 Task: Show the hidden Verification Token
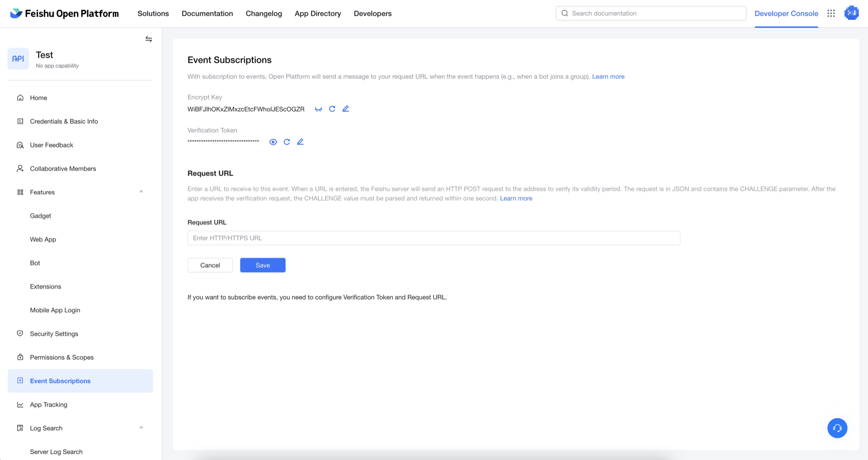click(x=273, y=142)
